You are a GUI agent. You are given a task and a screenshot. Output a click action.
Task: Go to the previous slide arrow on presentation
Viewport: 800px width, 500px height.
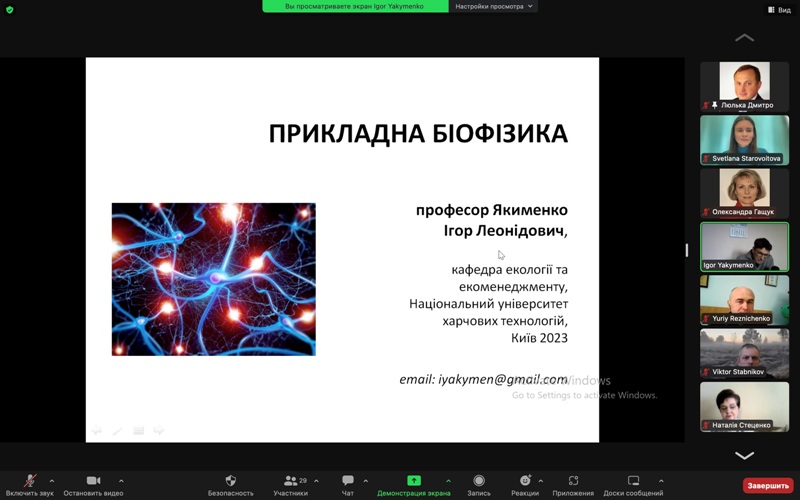tap(96, 430)
